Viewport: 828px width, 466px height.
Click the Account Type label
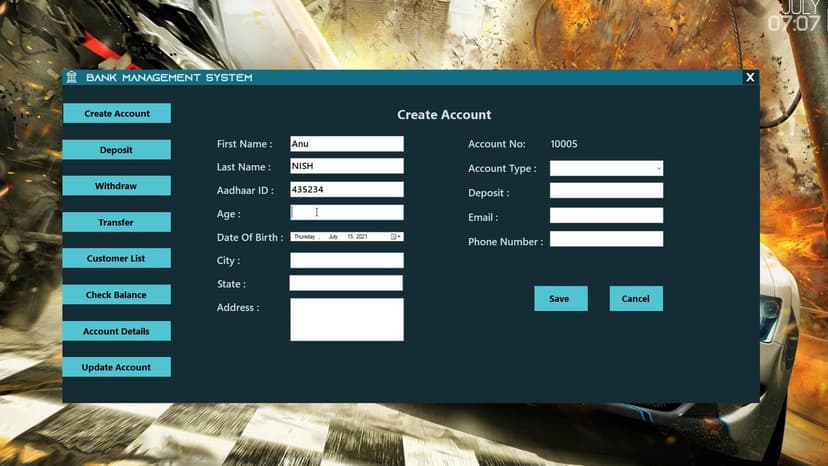[502, 169]
